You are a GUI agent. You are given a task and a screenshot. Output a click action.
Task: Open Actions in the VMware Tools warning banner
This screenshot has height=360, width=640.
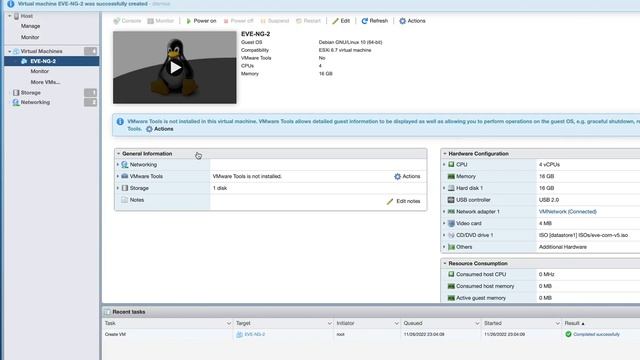160,129
